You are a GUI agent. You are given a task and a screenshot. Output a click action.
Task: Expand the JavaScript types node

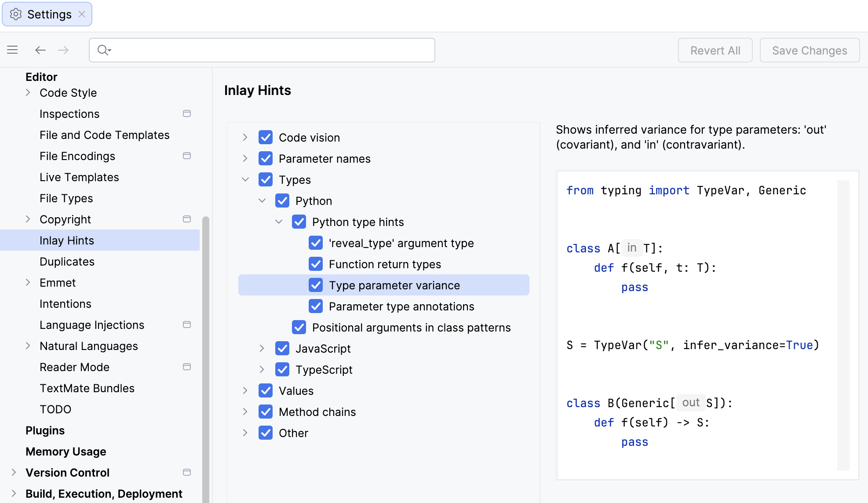tap(262, 349)
